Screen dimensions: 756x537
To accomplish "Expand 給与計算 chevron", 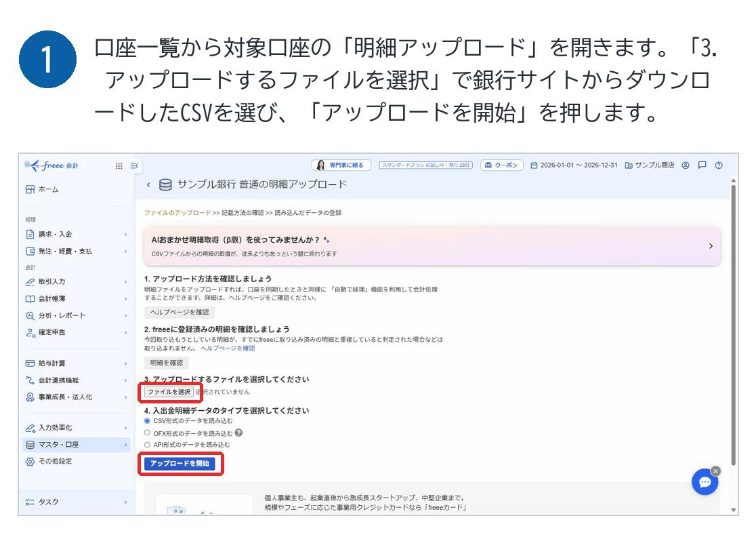I will [126, 363].
